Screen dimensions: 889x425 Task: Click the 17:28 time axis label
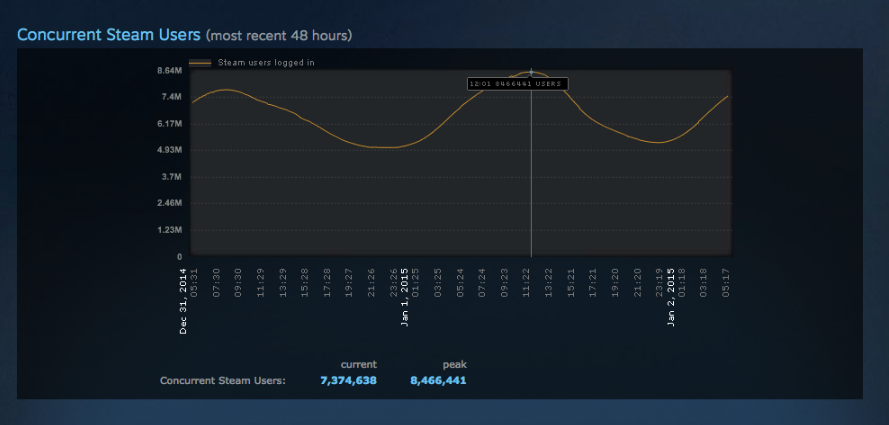[x=327, y=282]
